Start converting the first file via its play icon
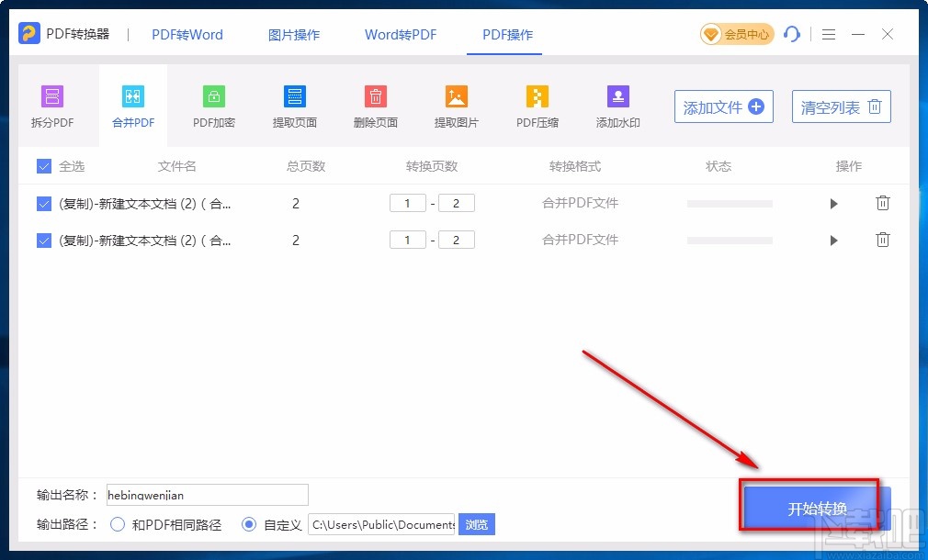The height and width of the screenshot is (560, 928). tap(833, 203)
